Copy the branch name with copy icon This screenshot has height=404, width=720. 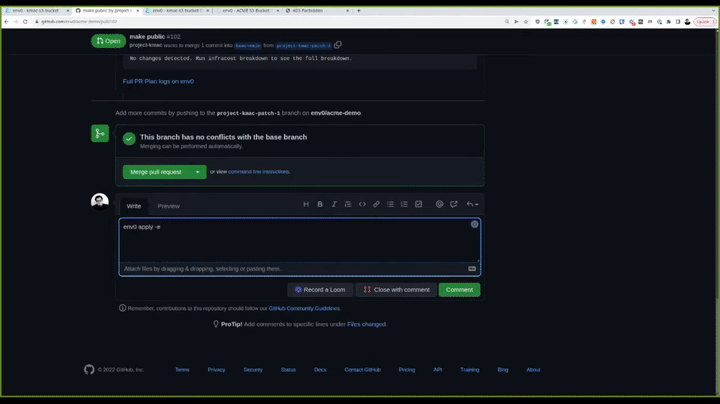[x=338, y=45]
